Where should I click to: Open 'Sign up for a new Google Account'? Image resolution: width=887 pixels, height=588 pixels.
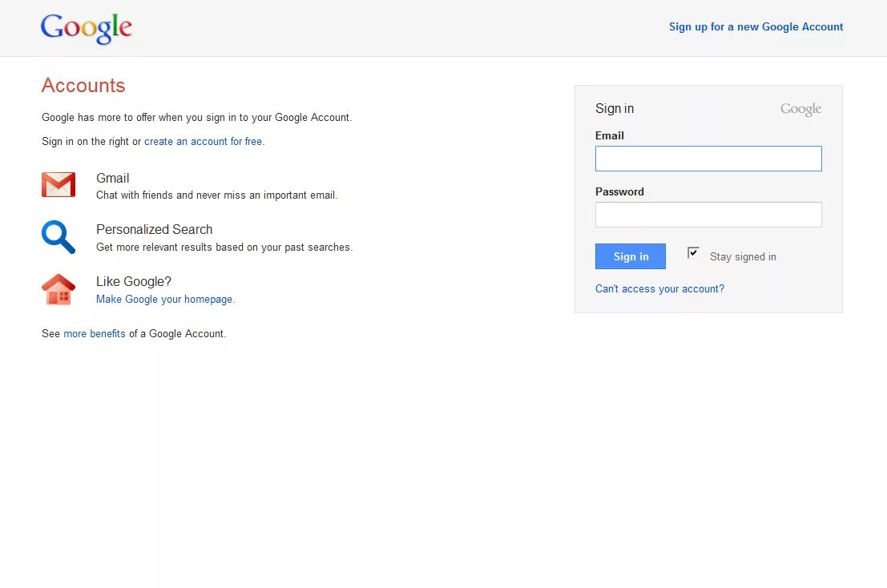pos(756,26)
